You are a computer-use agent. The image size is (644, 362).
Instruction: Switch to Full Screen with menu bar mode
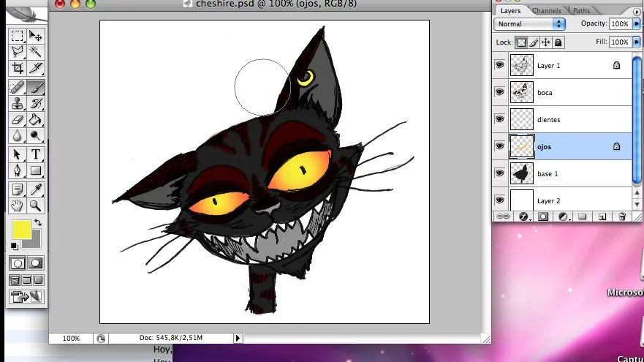tap(27, 280)
